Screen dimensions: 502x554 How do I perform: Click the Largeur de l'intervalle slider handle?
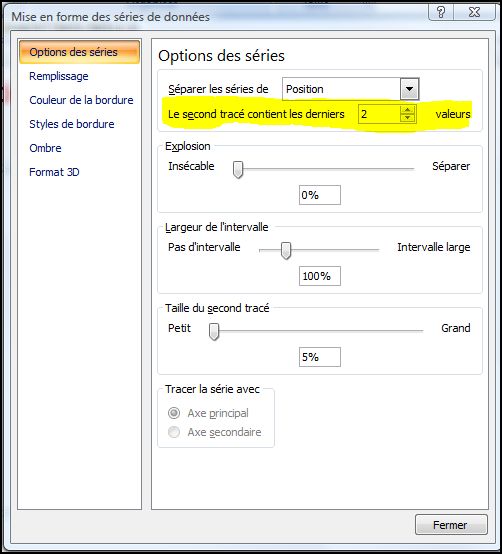click(x=286, y=251)
